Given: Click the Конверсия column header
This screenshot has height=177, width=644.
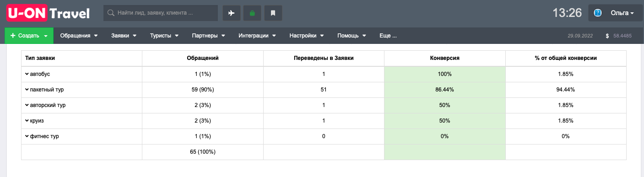Looking at the screenshot, I should click(444, 58).
